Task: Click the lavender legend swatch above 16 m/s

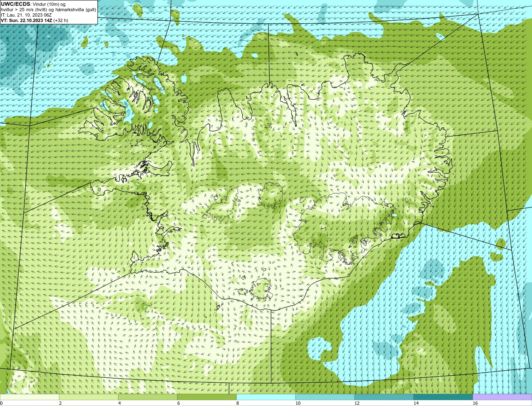Action: point(502,397)
